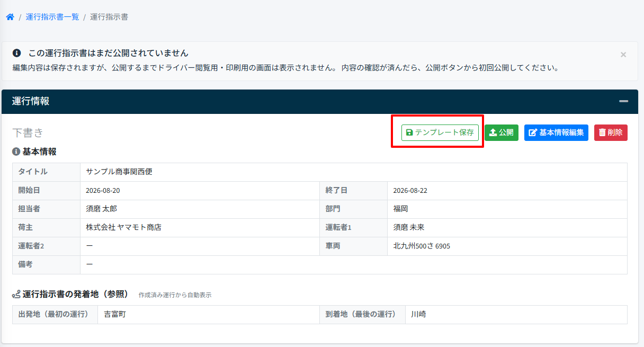Click the arrival value 川崎
This screenshot has height=347, width=644.
coord(418,314)
